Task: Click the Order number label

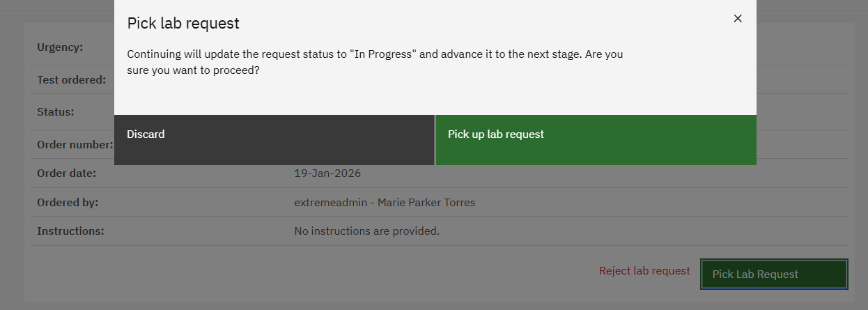Action: [x=75, y=145]
